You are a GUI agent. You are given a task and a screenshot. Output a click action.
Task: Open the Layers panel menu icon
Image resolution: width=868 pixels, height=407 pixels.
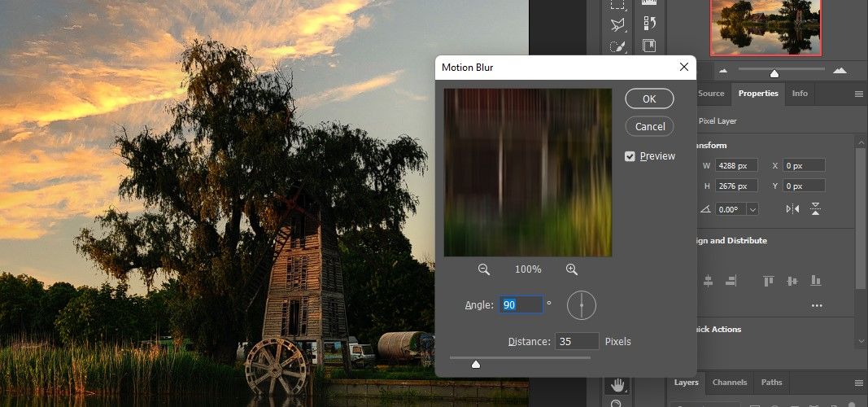[858, 383]
